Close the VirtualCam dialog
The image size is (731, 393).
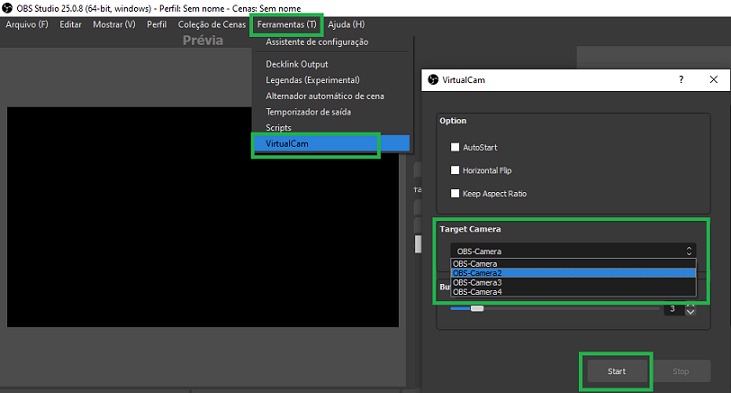click(x=713, y=80)
